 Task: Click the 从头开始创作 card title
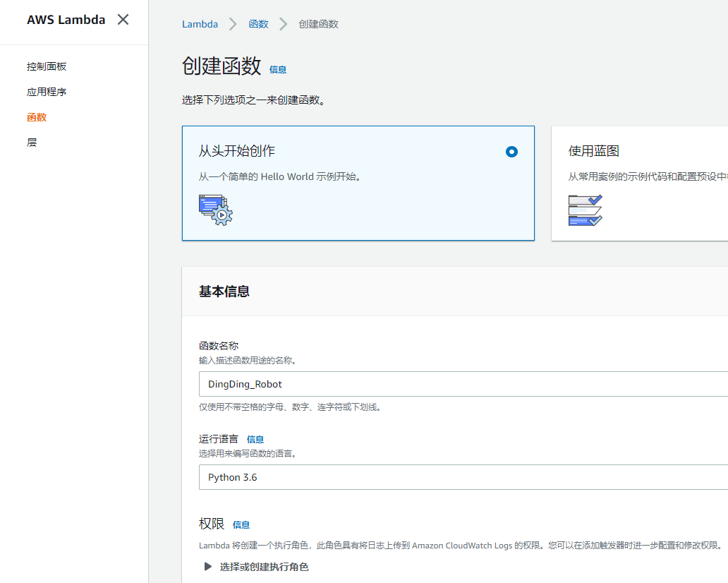pyautogui.click(x=237, y=151)
